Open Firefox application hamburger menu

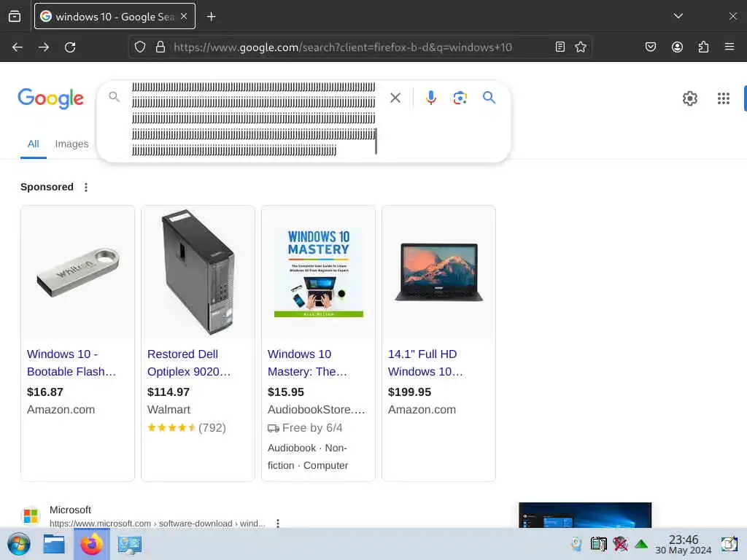tap(729, 47)
